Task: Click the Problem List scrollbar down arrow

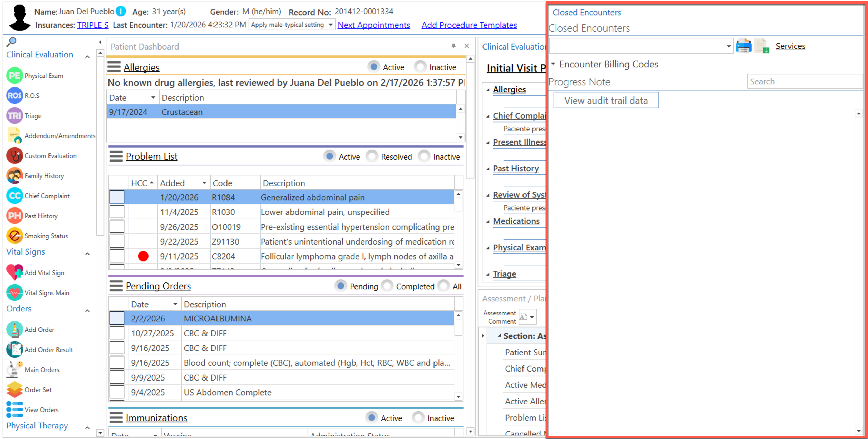Action: click(x=458, y=265)
